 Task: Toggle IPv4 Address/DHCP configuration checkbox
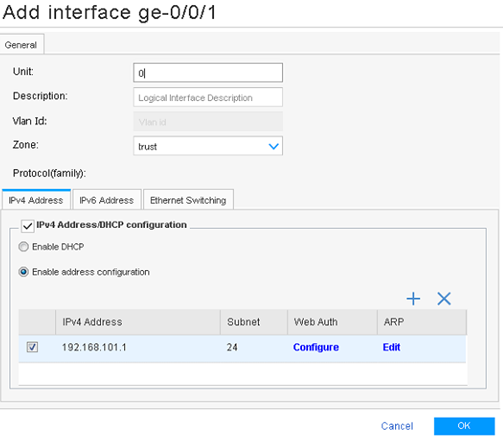tap(27, 226)
